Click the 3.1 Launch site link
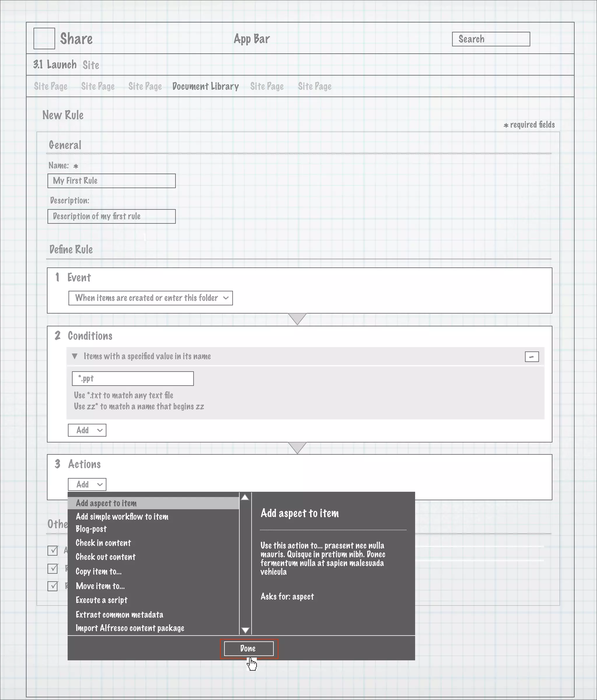 coord(55,64)
